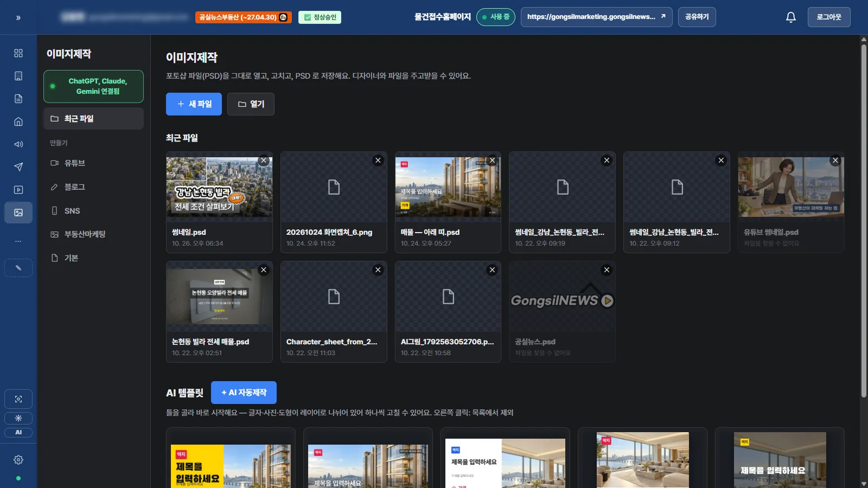Viewport: 868px width, 488px height.
Task: Click the 열기 button
Action: [251, 104]
